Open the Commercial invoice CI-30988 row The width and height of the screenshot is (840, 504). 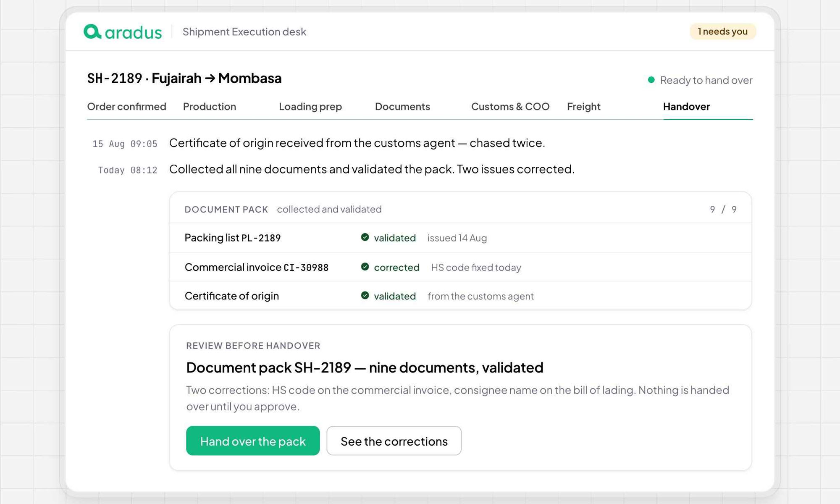pos(460,267)
